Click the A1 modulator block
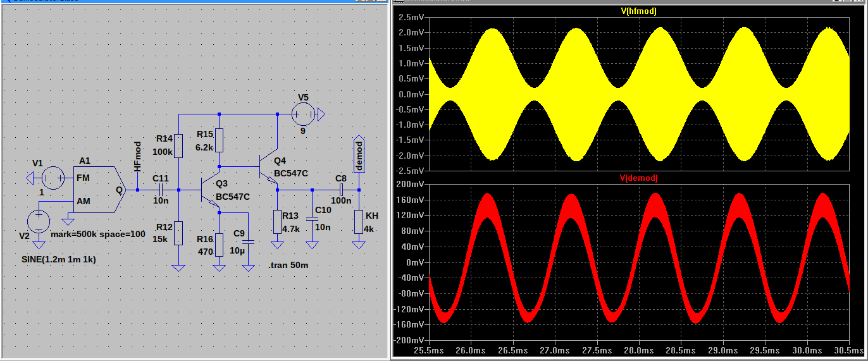Image resolution: width=868 pixels, height=361 pixels. (x=96, y=189)
